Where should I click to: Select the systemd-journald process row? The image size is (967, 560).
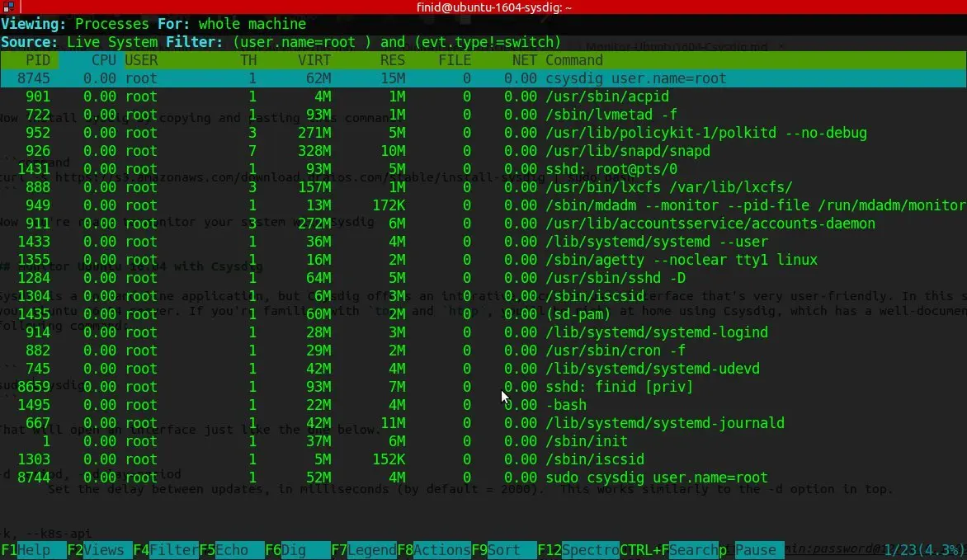tap(483, 423)
